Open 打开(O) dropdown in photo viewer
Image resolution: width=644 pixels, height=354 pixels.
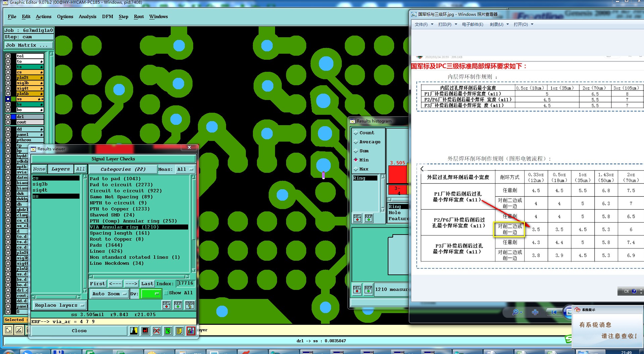coord(523,24)
